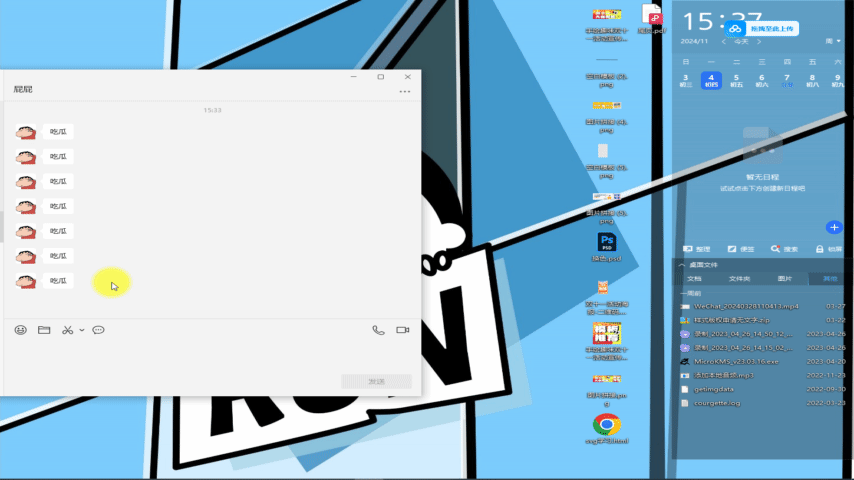
Task: Select date 4 in the calendar
Action: coord(711,81)
